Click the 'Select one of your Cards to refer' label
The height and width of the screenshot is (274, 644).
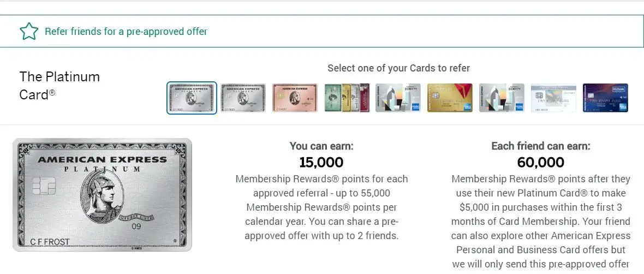(x=398, y=68)
